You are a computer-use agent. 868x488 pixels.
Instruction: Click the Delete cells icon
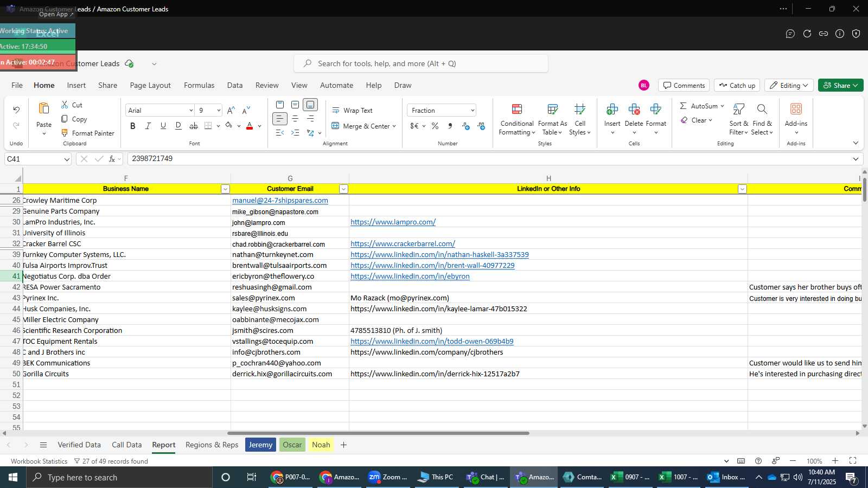(634, 110)
